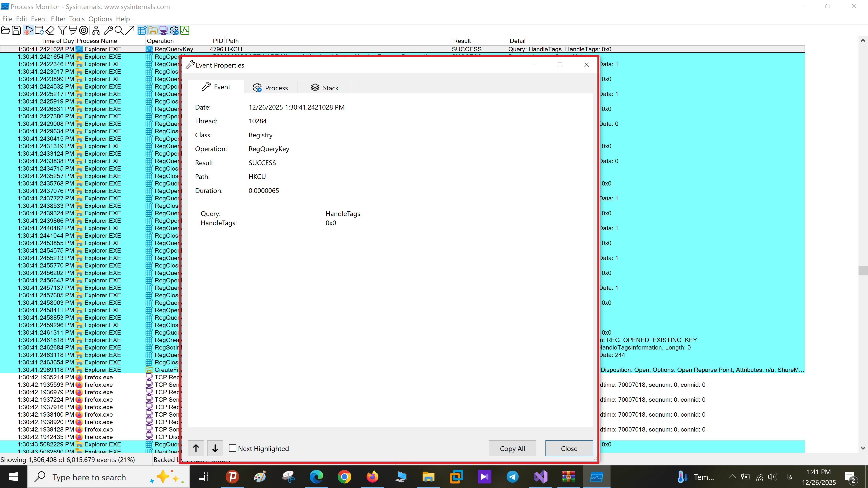Screen dimensions: 868x488
Task: Toggle Show Registry Activity icon
Action: tap(142, 30)
